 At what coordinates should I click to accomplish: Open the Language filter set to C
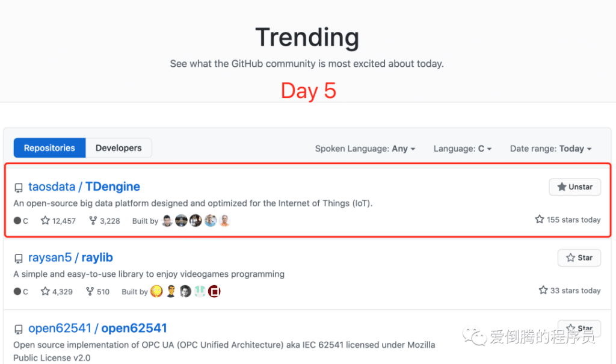tap(462, 149)
